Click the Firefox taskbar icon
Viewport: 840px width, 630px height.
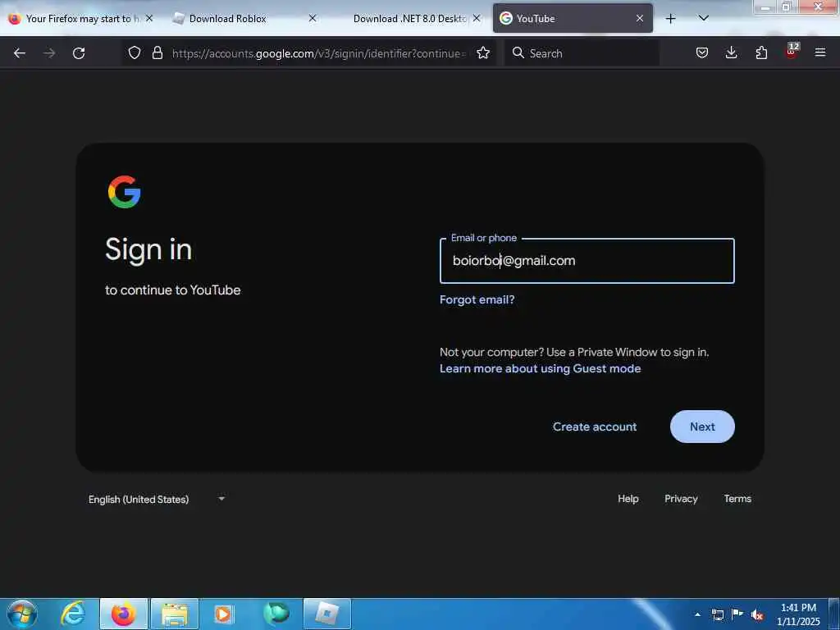point(124,614)
